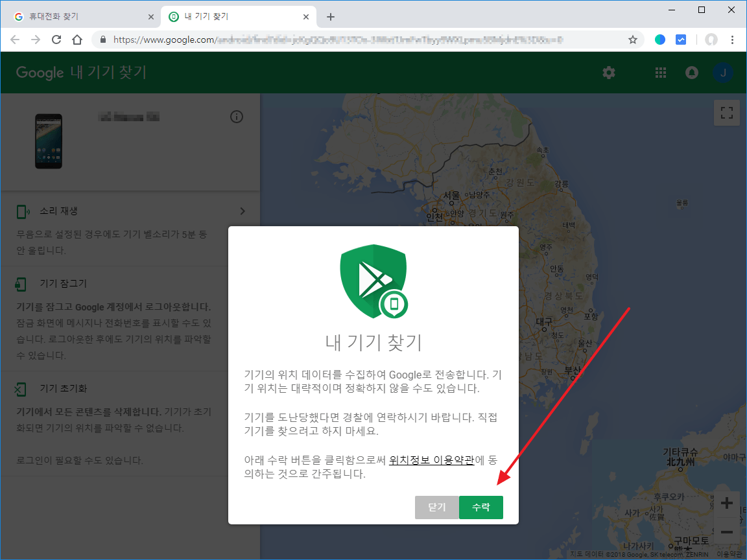The height and width of the screenshot is (560, 747).
Task: Show device info icon
Action: (236, 117)
